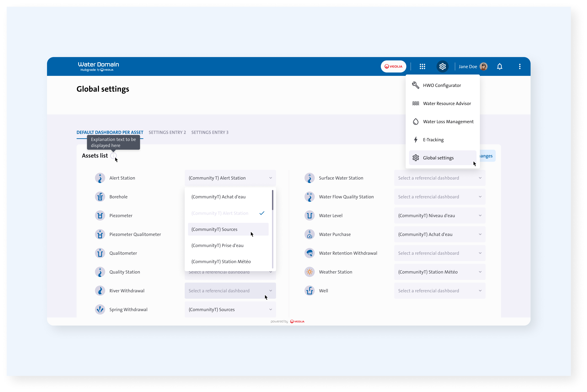
Task: Switch to Settings Entry 3 tab
Action: [x=210, y=132]
